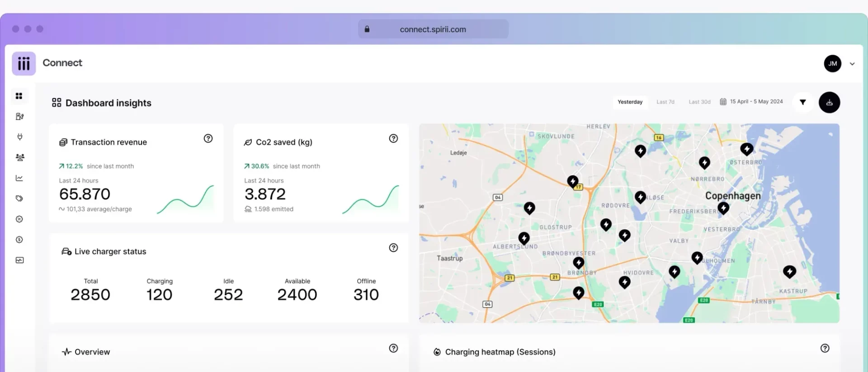Click the charger pin near Kastrup
The height and width of the screenshot is (372, 868).
pyautogui.click(x=789, y=271)
